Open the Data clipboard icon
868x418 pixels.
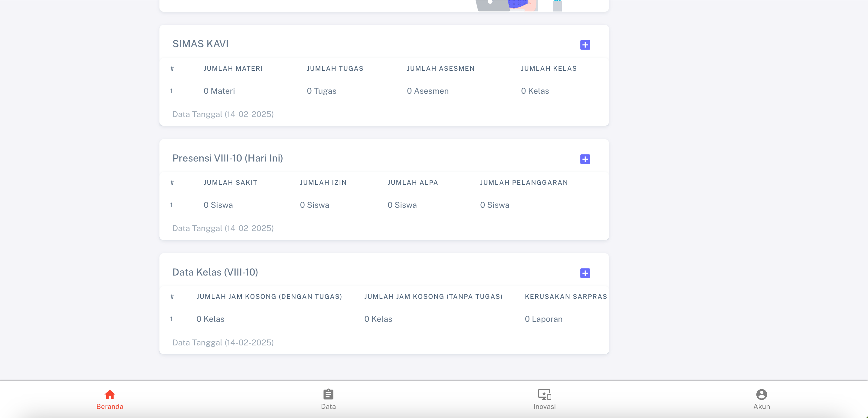click(328, 394)
